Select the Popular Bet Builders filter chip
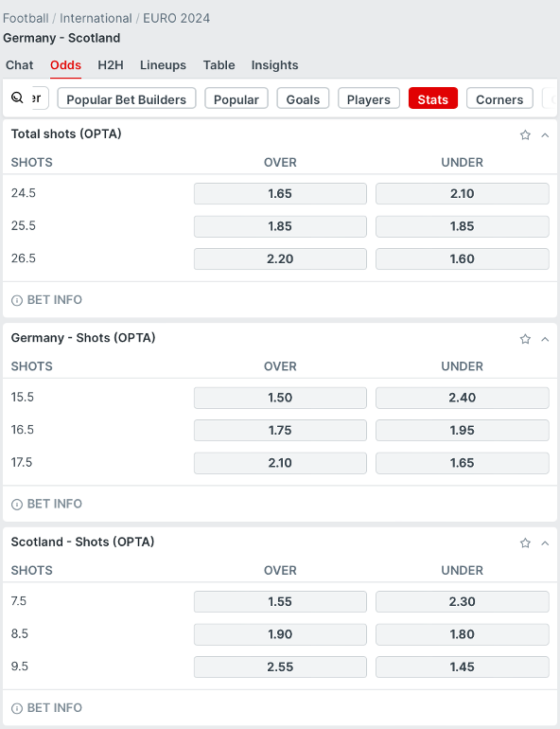Viewport: 560px width, 729px height. point(127,98)
